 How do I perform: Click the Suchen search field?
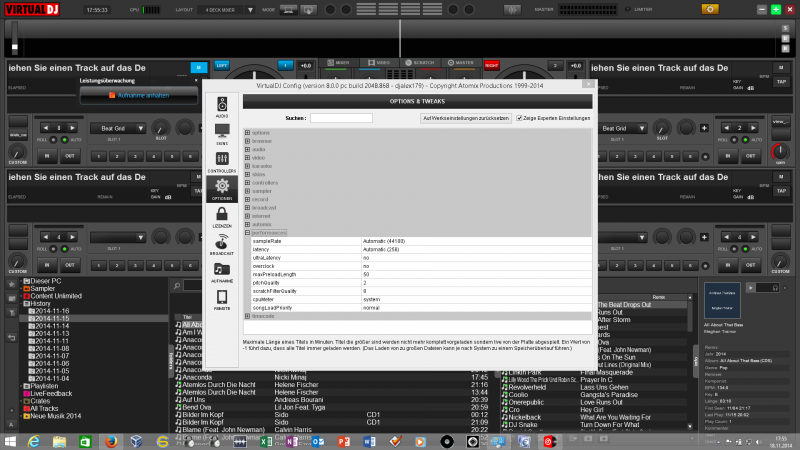click(x=341, y=118)
